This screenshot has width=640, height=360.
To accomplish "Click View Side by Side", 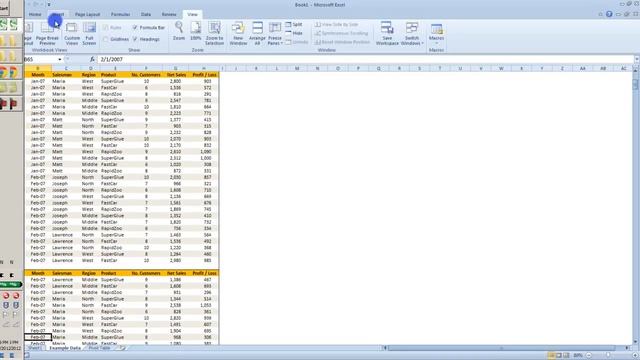I will pyautogui.click(x=336, y=24).
